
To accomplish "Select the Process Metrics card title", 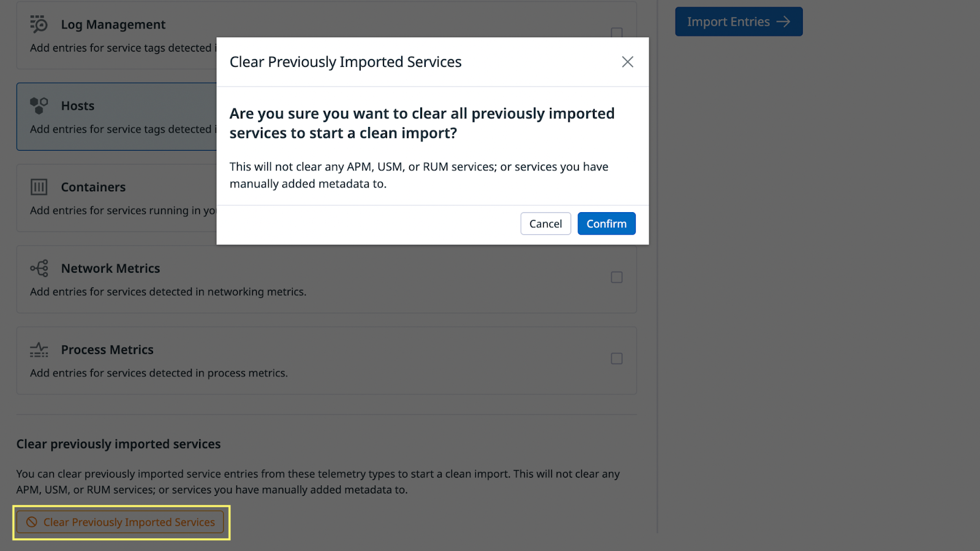I will (107, 350).
